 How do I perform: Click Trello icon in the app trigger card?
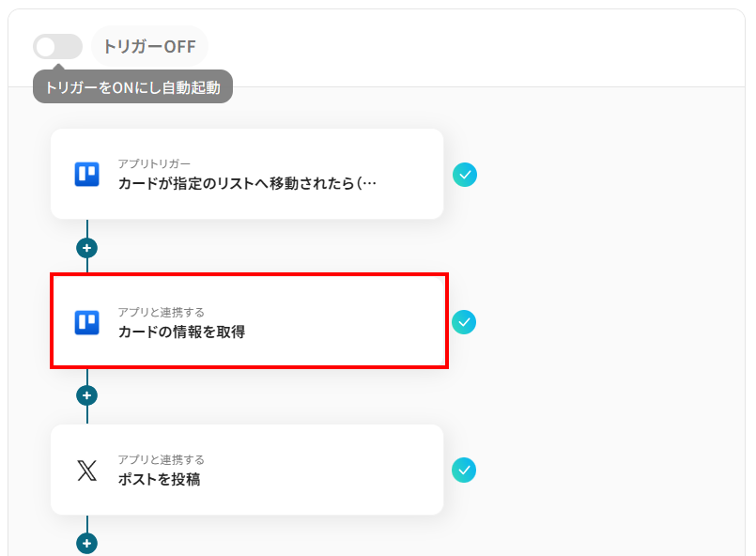(x=86, y=175)
